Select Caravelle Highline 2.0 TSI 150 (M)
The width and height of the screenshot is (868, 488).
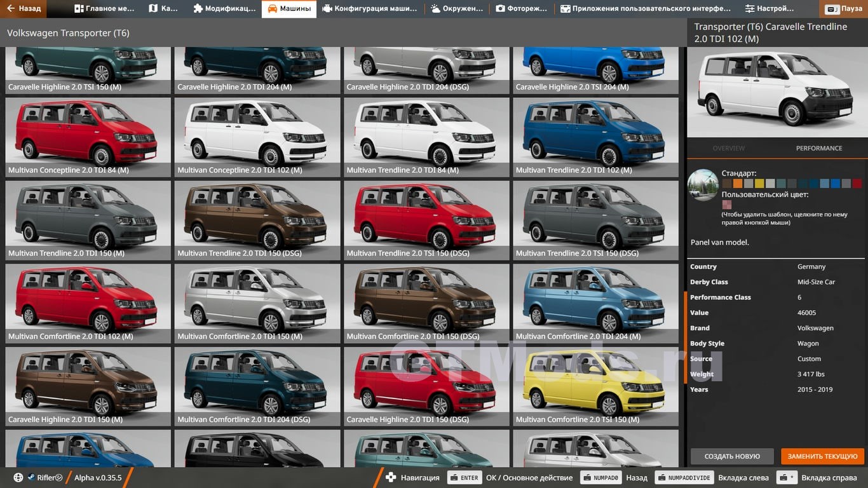(88, 70)
